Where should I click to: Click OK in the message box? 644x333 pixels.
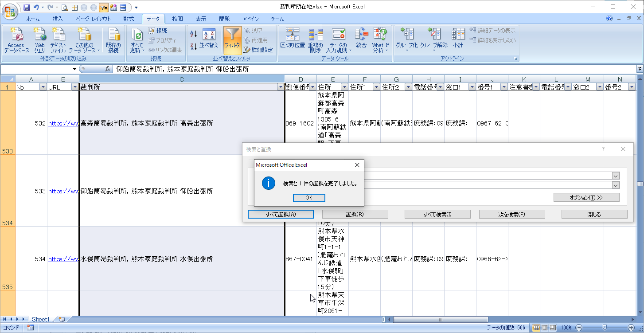tap(309, 198)
